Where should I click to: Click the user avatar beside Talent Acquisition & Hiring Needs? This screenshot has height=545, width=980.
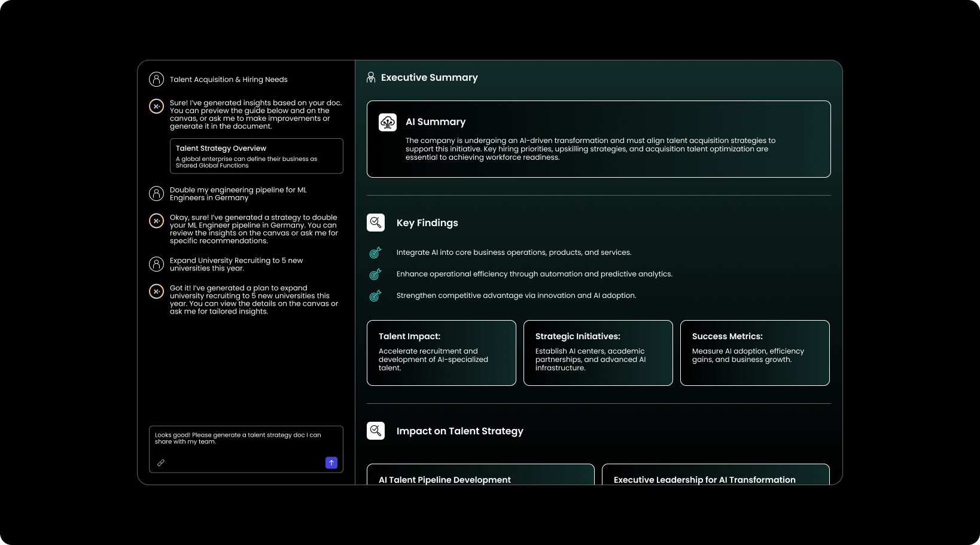click(156, 79)
